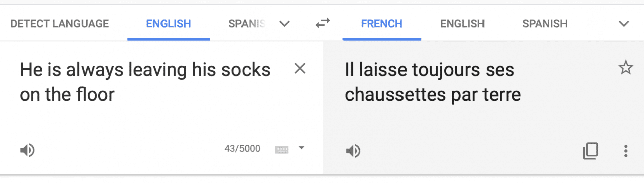Select the Detect Language tab
Viewport: 644px width, 183px height.
tap(59, 23)
